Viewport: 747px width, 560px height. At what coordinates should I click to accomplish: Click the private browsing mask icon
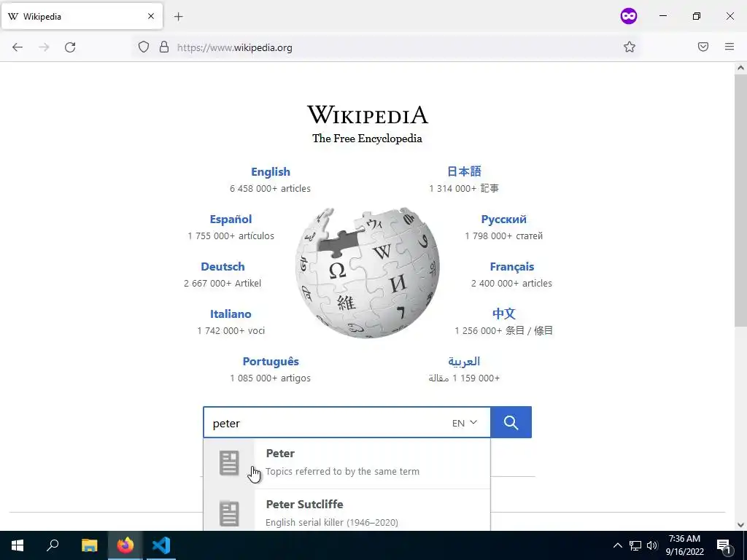[x=629, y=16]
